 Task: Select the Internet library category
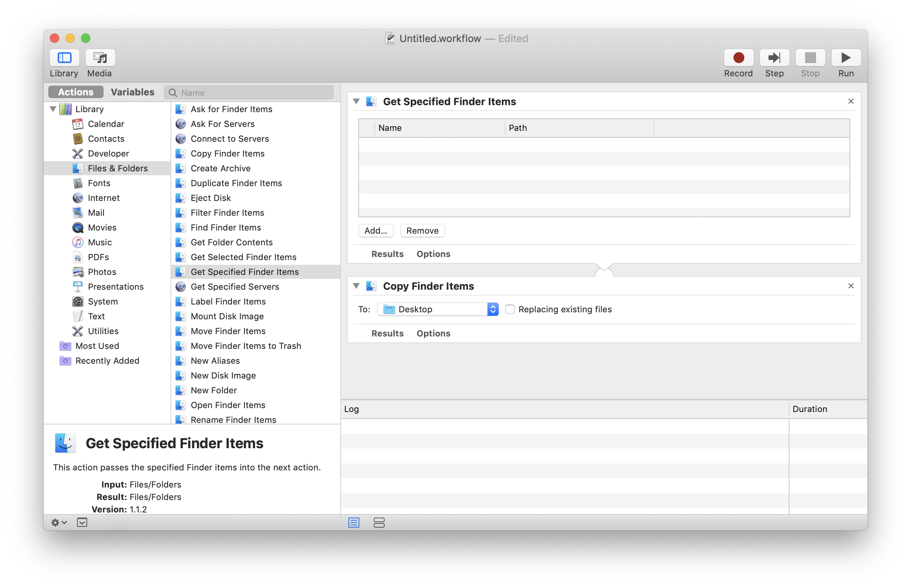tap(107, 198)
